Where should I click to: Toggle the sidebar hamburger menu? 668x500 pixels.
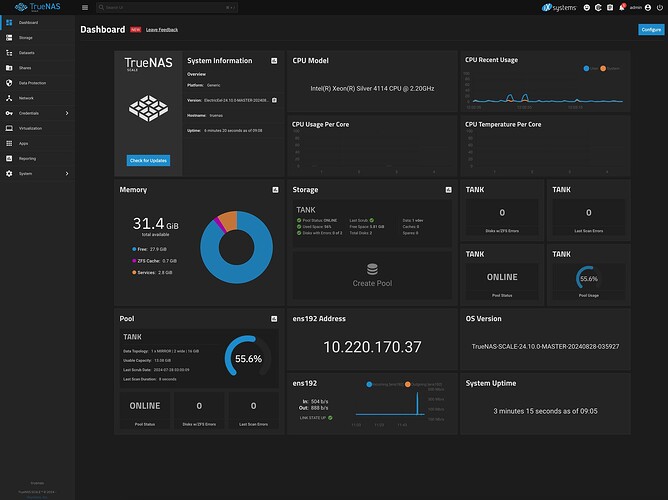[x=85, y=7]
